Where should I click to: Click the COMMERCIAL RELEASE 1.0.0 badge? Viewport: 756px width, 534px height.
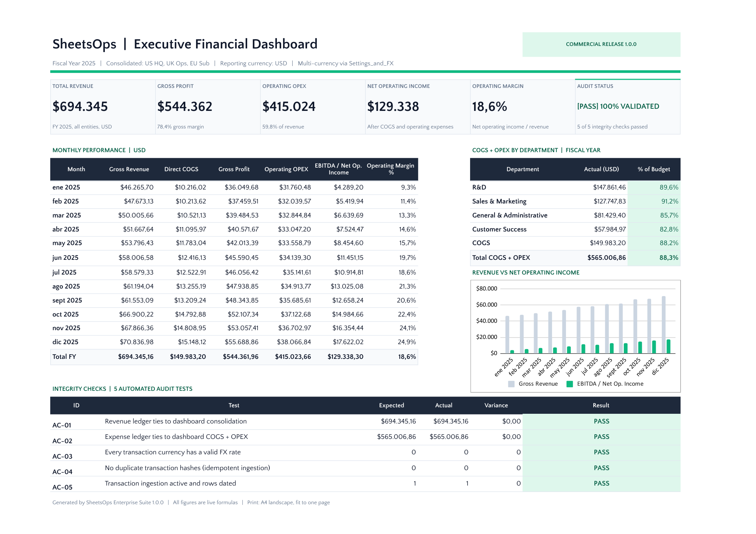coord(601,44)
